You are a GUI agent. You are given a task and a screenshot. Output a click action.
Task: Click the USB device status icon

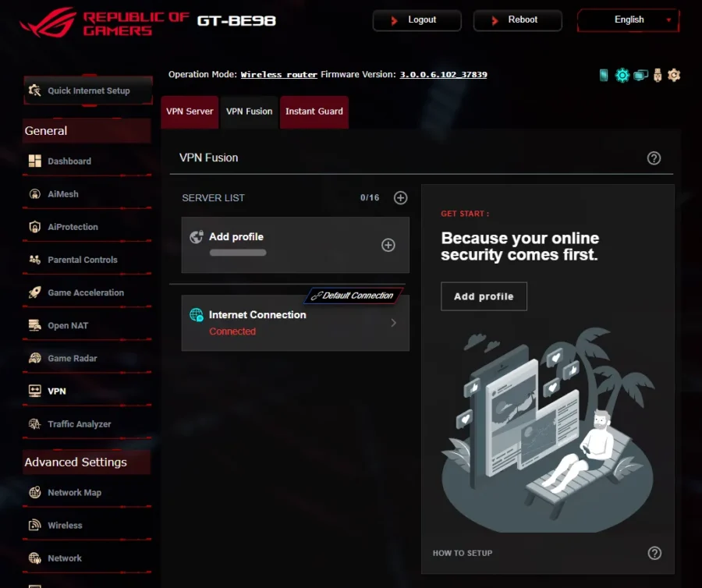[x=658, y=75]
